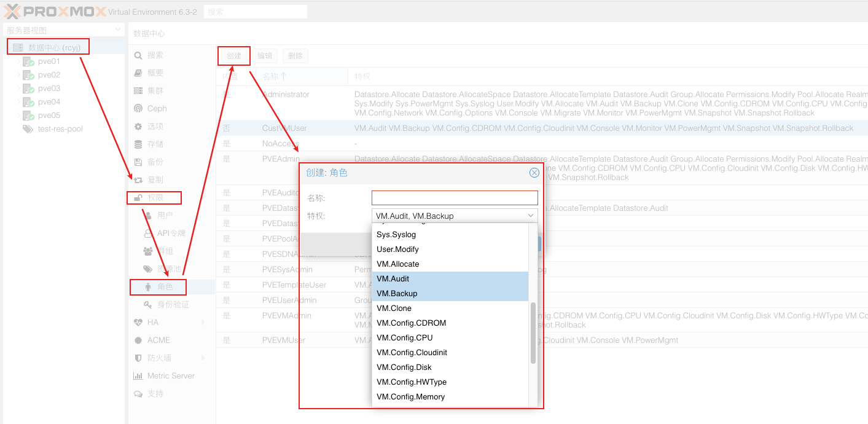Click the datacenter server icon in tree
The image size is (868, 424).
[18, 48]
